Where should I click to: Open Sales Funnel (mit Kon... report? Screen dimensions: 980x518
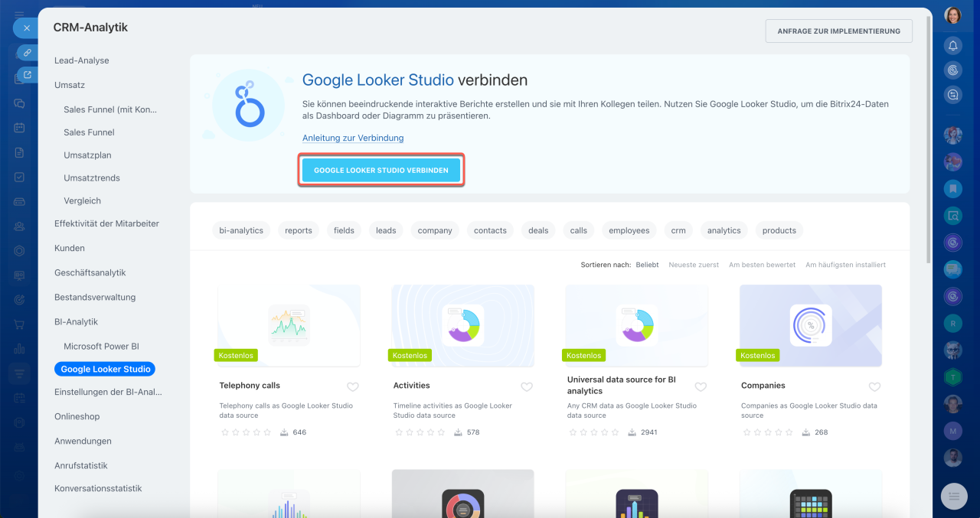110,109
